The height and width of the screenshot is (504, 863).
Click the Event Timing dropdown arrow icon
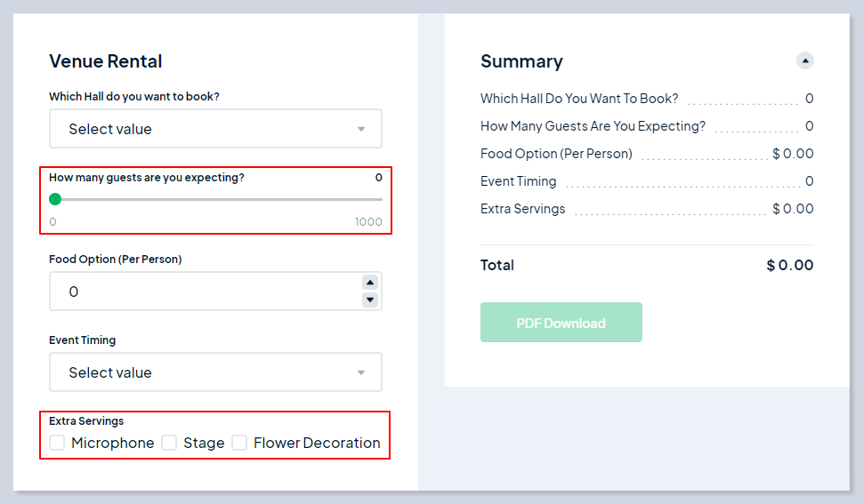coord(361,372)
